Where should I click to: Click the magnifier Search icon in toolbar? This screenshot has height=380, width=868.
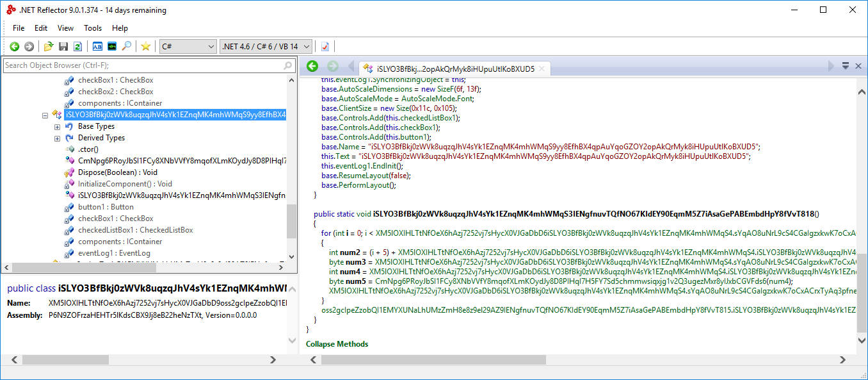[x=127, y=46]
